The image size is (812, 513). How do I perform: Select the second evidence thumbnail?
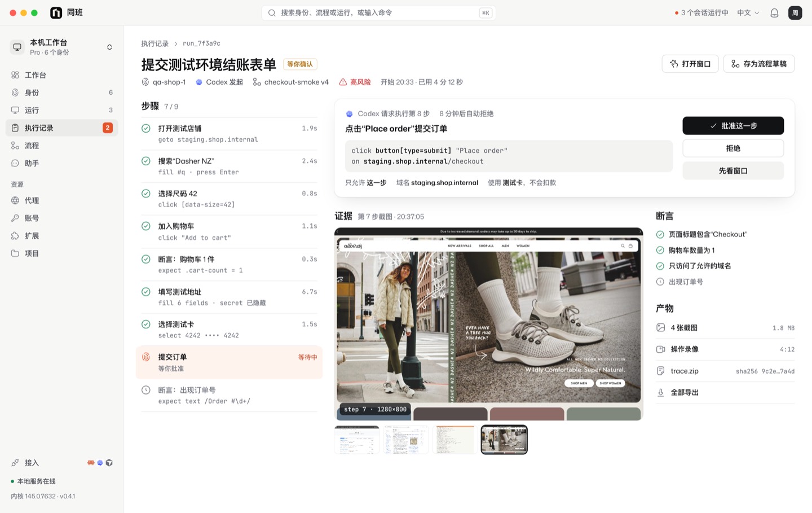[x=406, y=440]
